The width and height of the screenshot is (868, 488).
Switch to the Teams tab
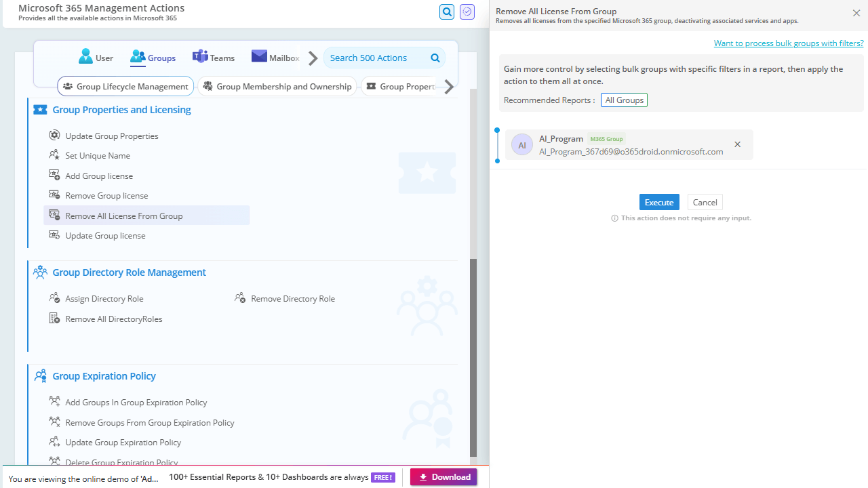click(x=214, y=58)
